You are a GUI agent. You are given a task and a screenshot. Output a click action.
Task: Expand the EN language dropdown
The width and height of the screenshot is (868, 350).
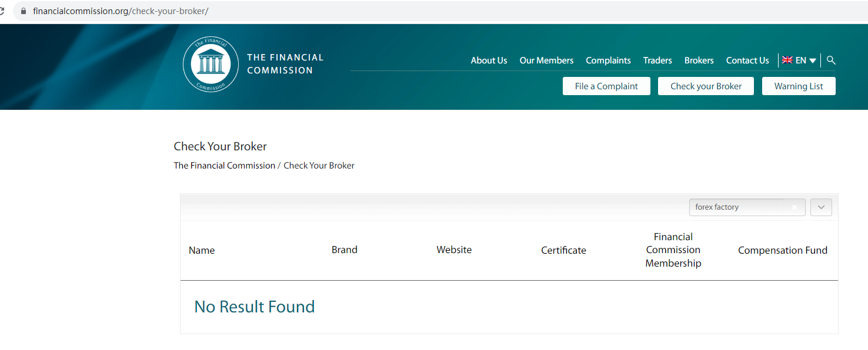point(813,60)
